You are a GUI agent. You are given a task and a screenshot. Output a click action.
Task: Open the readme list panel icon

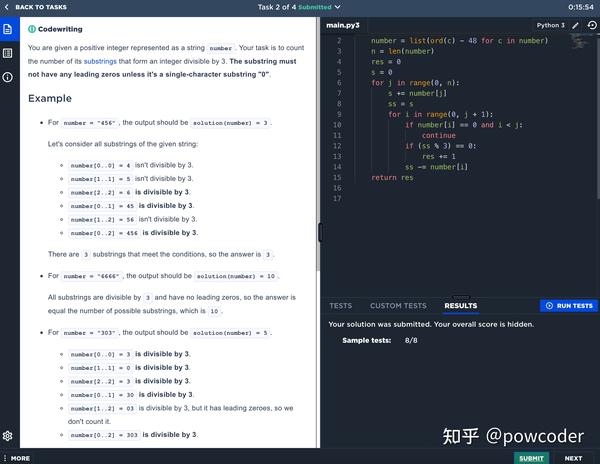coord(8,53)
